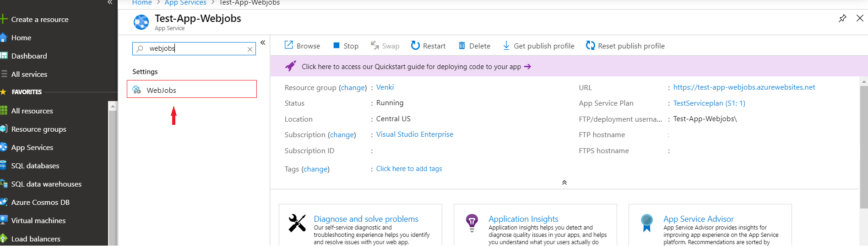Click the App Service Advisor ribbon icon

(646, 223)
